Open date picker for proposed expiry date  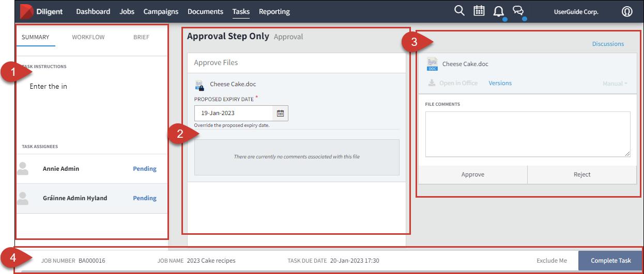tap(280, 113)
